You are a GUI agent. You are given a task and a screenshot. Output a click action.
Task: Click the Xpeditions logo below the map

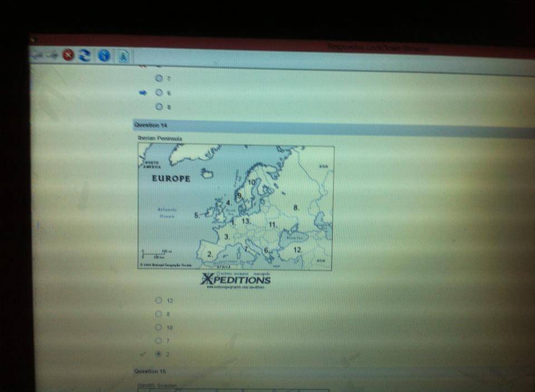point(235,281)
